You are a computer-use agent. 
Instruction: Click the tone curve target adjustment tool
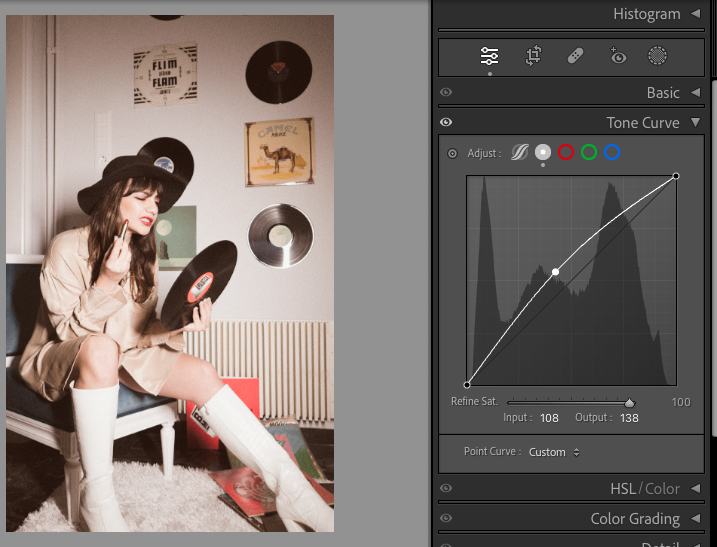[452, 153]
